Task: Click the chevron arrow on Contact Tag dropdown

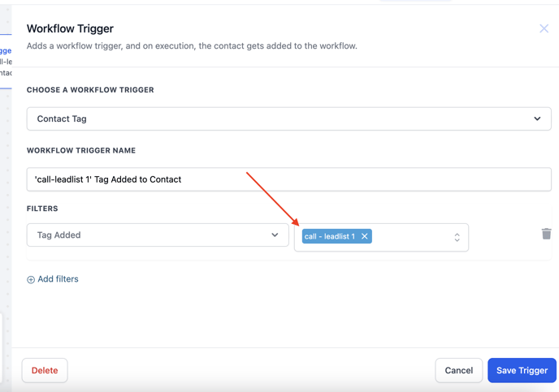Action: [537, 118]
